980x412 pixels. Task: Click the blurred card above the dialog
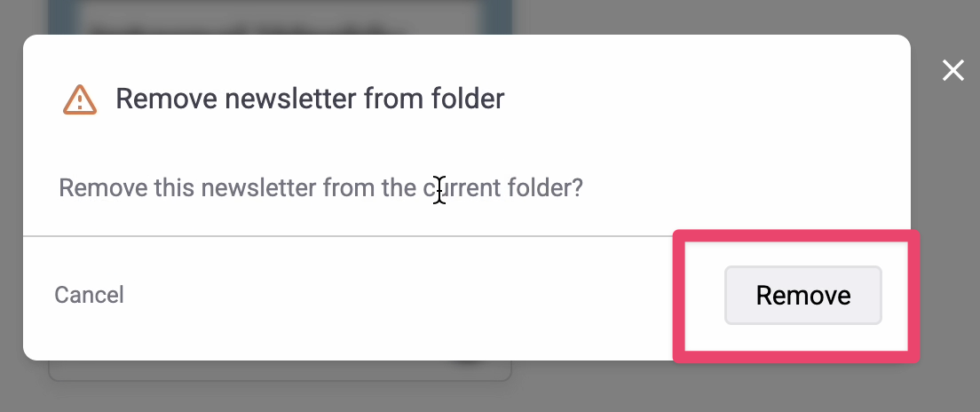280,17
